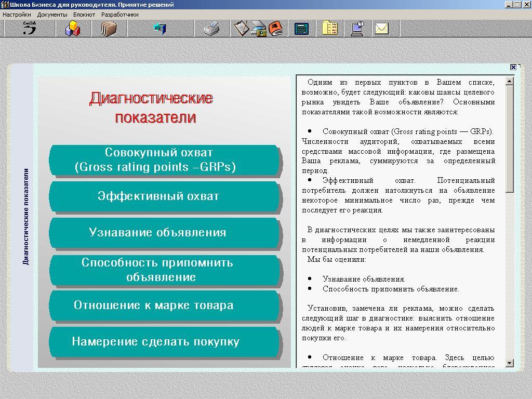The image size is (532, 399).
Task: Minimize the application window
Action: (x=509, y=4)
